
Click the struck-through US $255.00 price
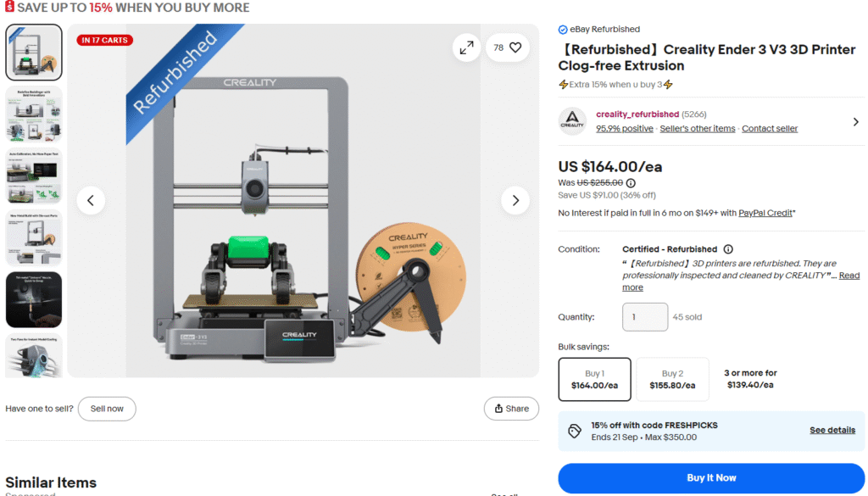click(x=599, y=182)
